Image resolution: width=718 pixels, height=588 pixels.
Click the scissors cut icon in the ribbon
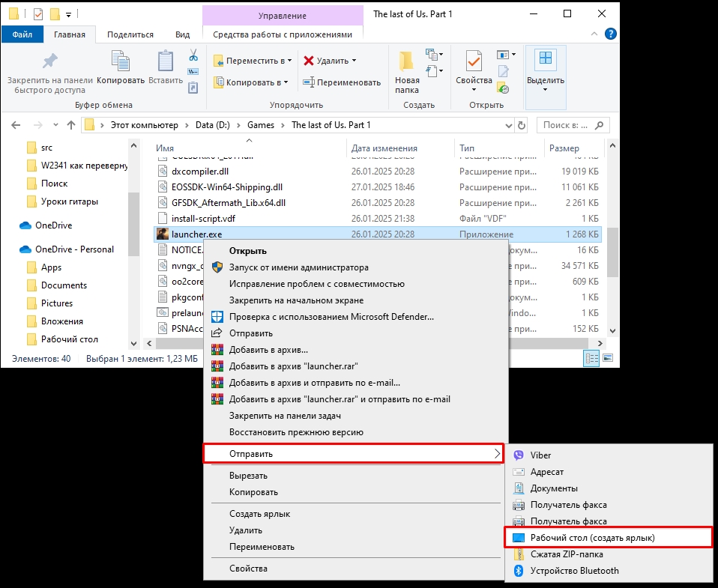click(193, 55)
